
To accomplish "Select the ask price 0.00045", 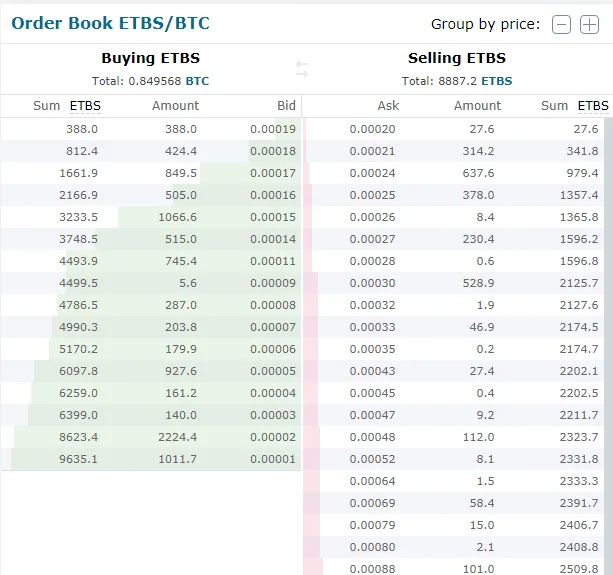I will (372, 393).
